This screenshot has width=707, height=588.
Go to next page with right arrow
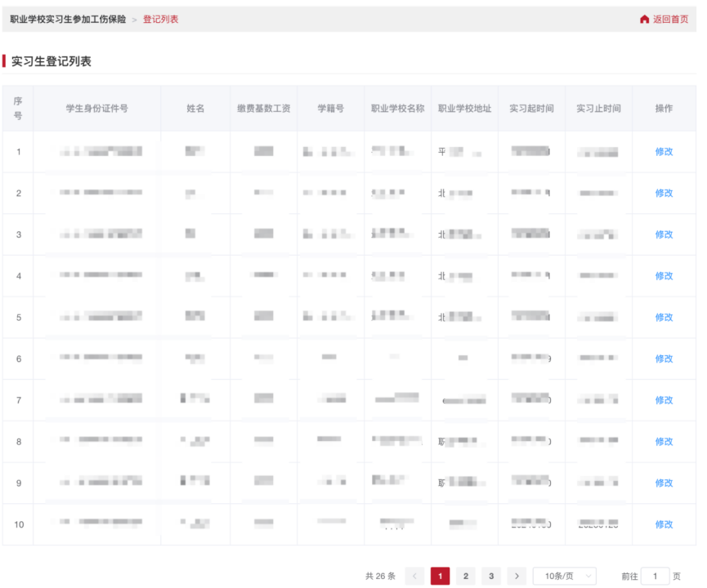coord(517,577)
